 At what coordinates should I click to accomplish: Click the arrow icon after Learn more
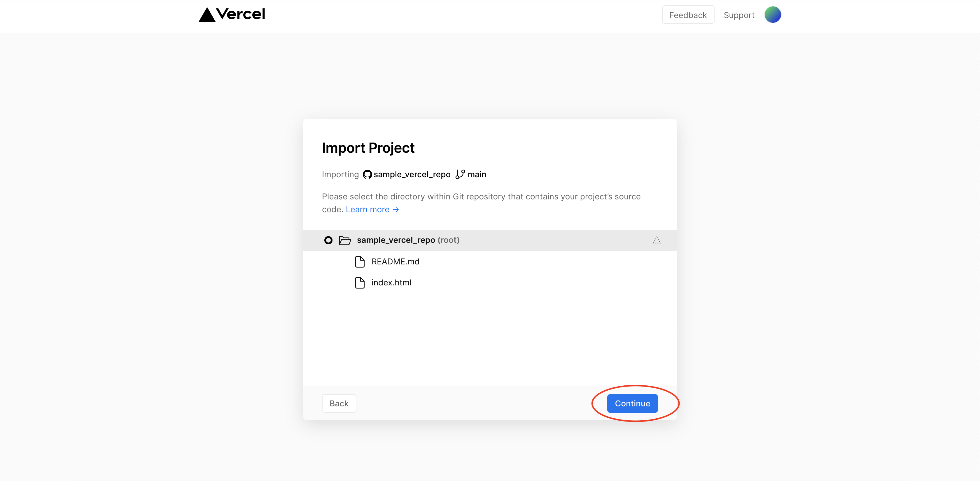coord(396,210)
